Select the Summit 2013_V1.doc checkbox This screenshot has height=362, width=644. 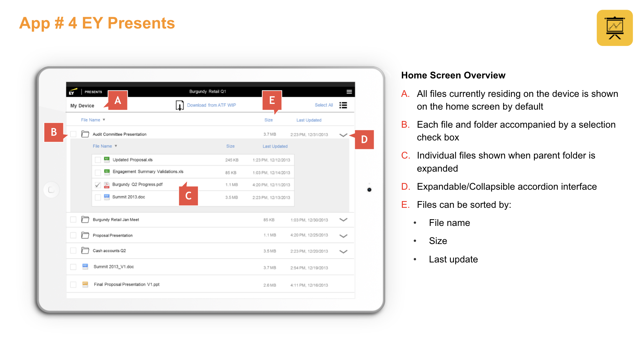[73, 267]
